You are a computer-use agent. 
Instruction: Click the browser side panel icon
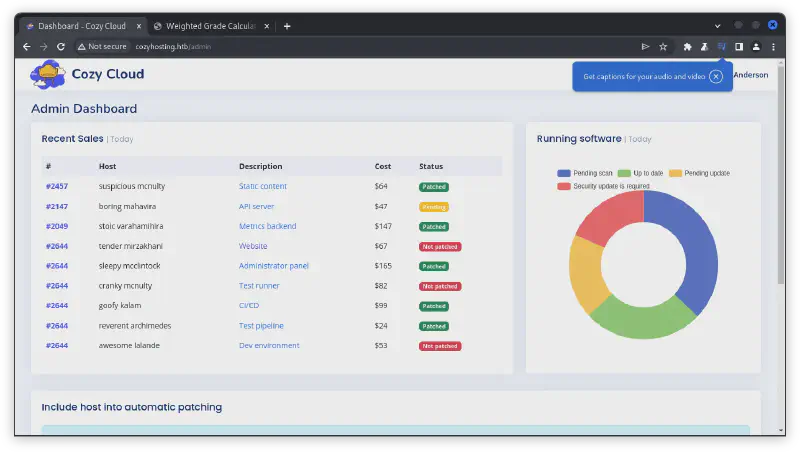coord(739,46)
